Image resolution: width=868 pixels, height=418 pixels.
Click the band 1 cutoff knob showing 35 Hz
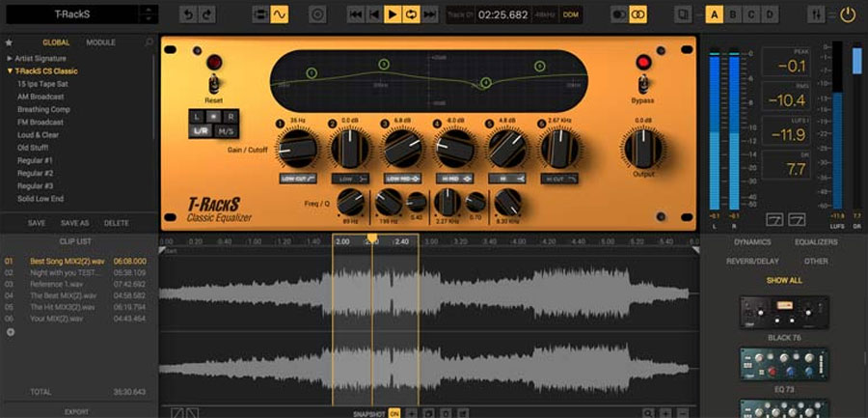point(298,148)
